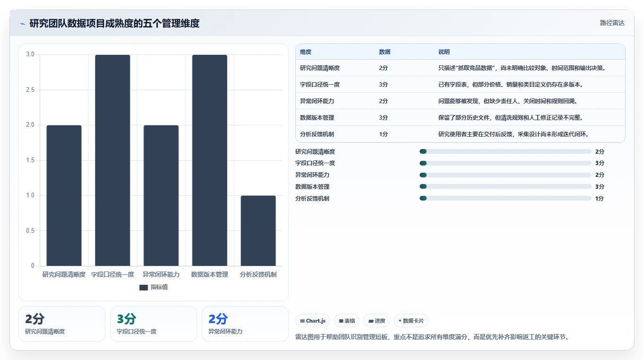Image resolution: width=644 pixels, height=360 pixels.
Task: Click the chart bar for 字段口径统一度
Action: 112,160
